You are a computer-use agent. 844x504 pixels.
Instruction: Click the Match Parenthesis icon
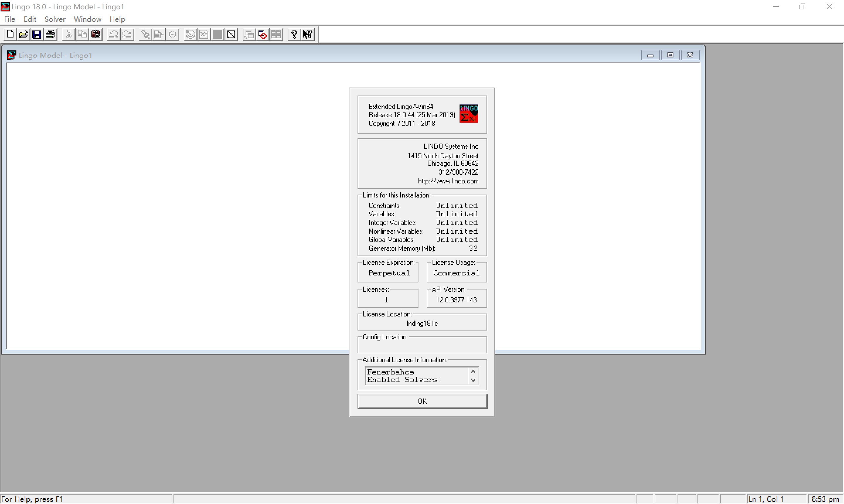click(x=173, y=34)
